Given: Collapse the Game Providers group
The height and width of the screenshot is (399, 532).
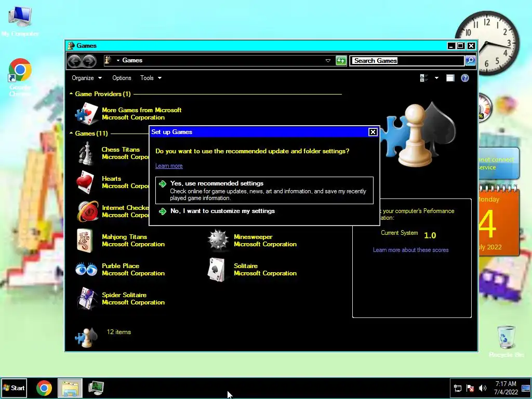Looking at the screenshot, I should pos(71,94).
